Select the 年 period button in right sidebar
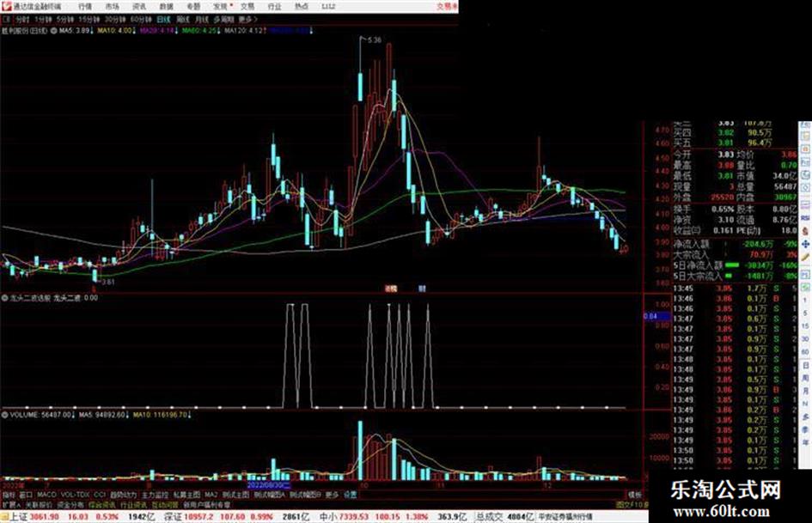Screen dimensions: 812x523 pos(805,441)
